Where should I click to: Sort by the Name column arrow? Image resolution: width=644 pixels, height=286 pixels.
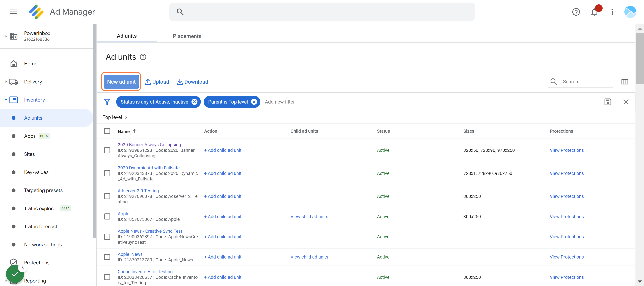[135, 131]
